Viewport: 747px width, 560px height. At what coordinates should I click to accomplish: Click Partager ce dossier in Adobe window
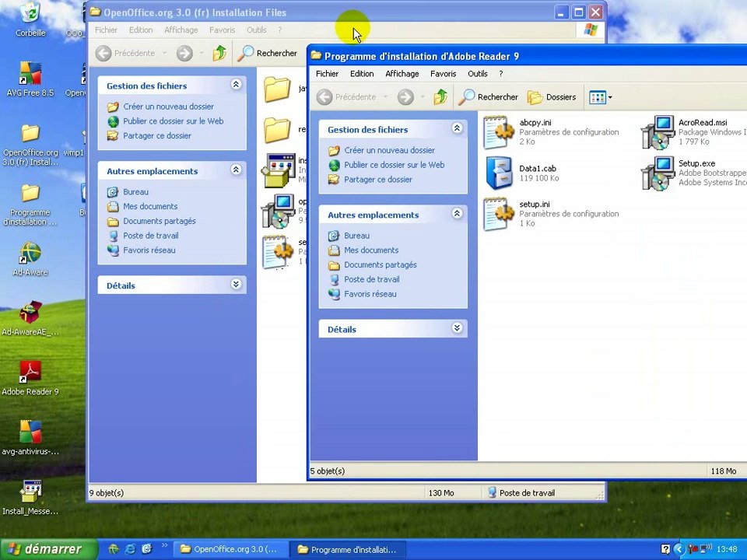pos(378,180)
